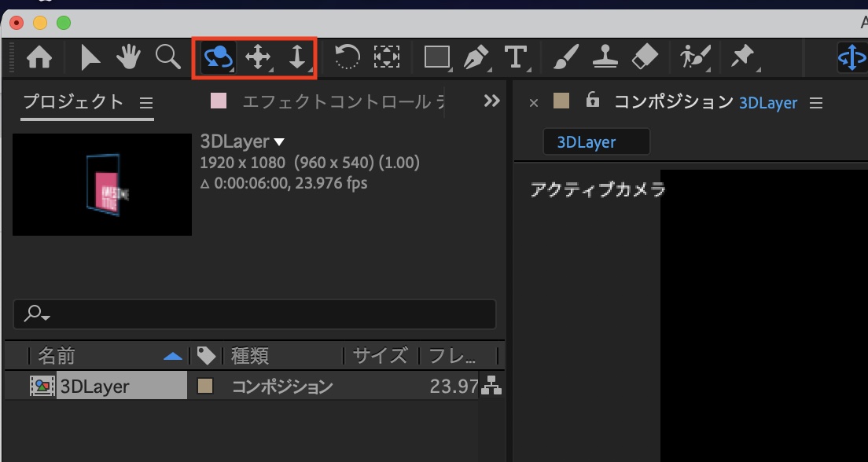Switch to the エフェクトコントロール tab

click(344, 102)
